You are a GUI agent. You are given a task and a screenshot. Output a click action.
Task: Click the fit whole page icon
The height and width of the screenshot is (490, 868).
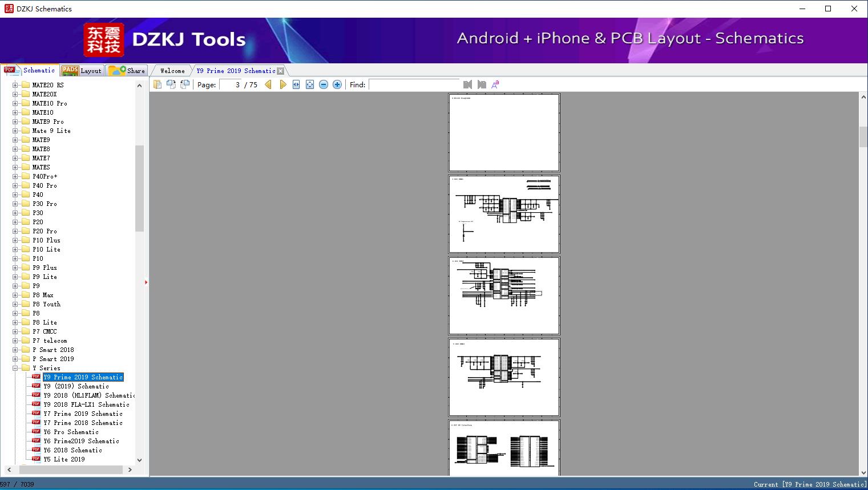click(310, 84)
